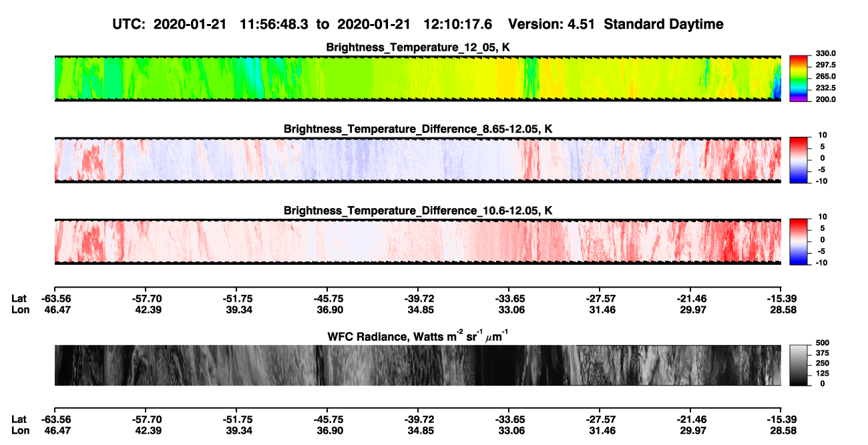Click the Lat label on the axis above WFC Radiance
The image size is (868, 445).
19,298
